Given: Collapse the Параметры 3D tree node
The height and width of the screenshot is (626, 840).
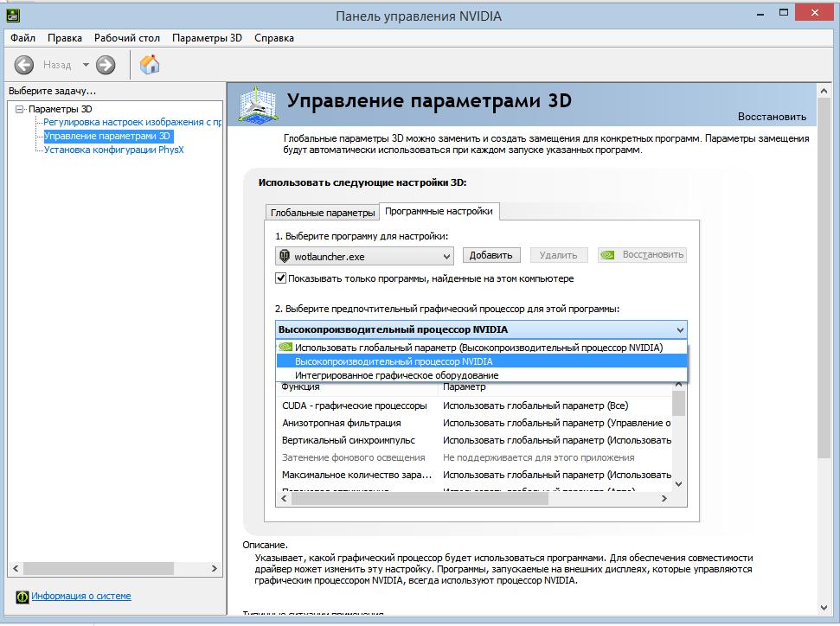Looking at the screenshot, I should pyautogui.click(x=20, y=109).
